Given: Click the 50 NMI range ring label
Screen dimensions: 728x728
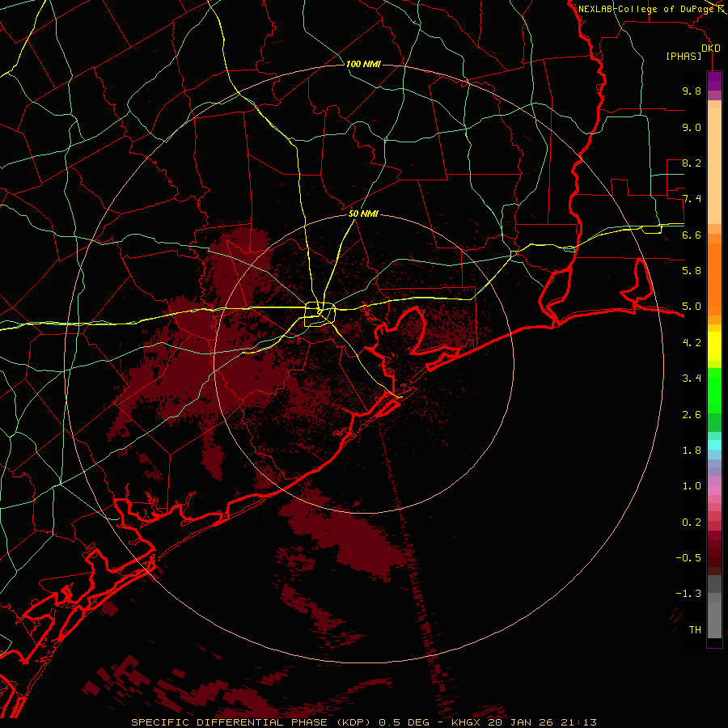Looking at the screenshot, I should (363, 214).
